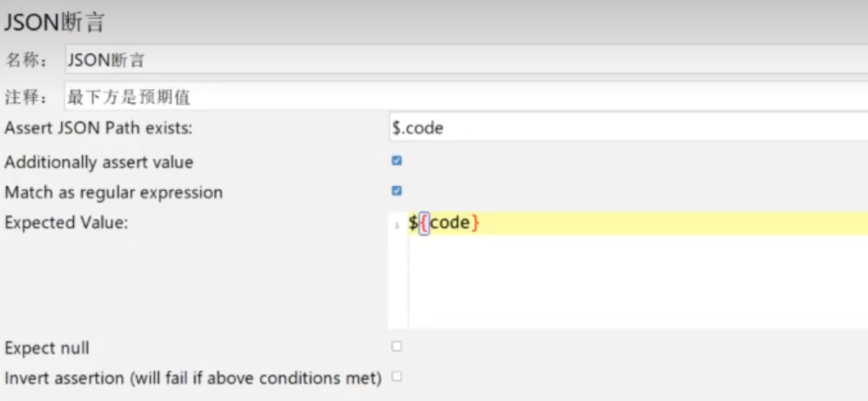This screenshot has width=868, height=401.
Task: Click the Additionally assert value label
Action: [x=98, y=162]
